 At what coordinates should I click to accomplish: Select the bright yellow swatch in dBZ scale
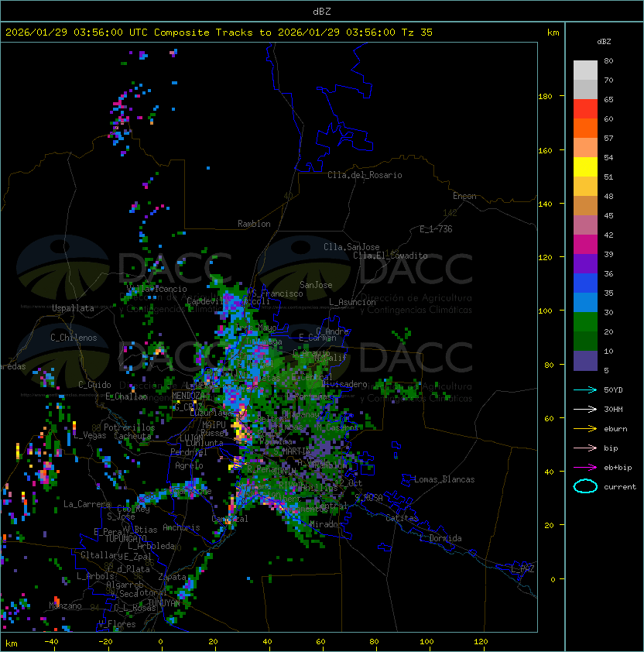coord(585,166)
